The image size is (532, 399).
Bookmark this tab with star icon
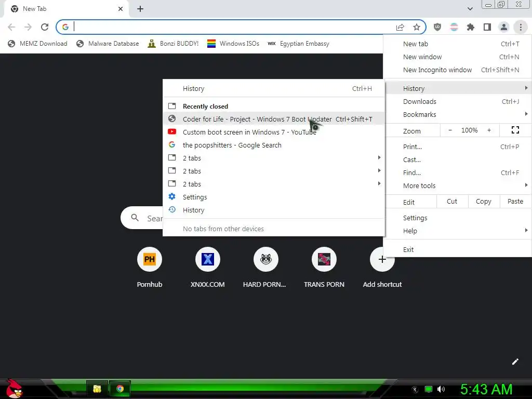click(x=417, y=27)
